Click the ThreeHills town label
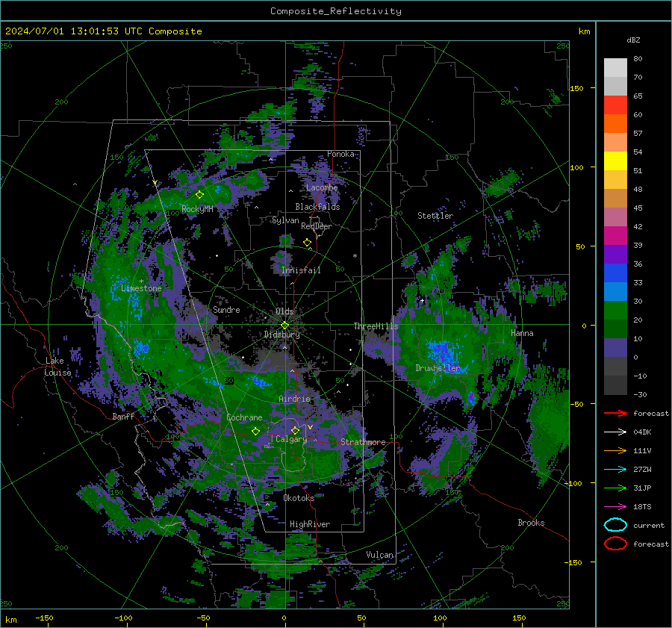The height and width of the screenshot is (628, 672). [x=376, y=326]
